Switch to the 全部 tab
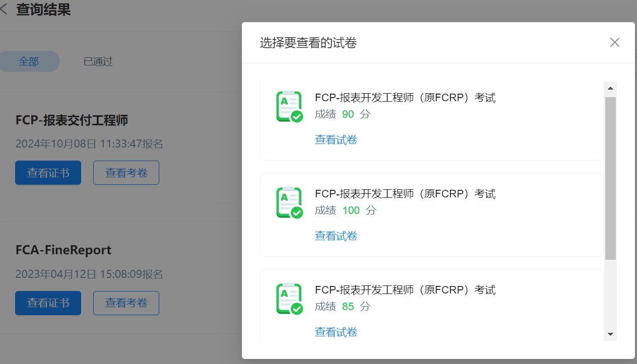The height and width of the screenshot is (364, 637). [x=29, y=61]
